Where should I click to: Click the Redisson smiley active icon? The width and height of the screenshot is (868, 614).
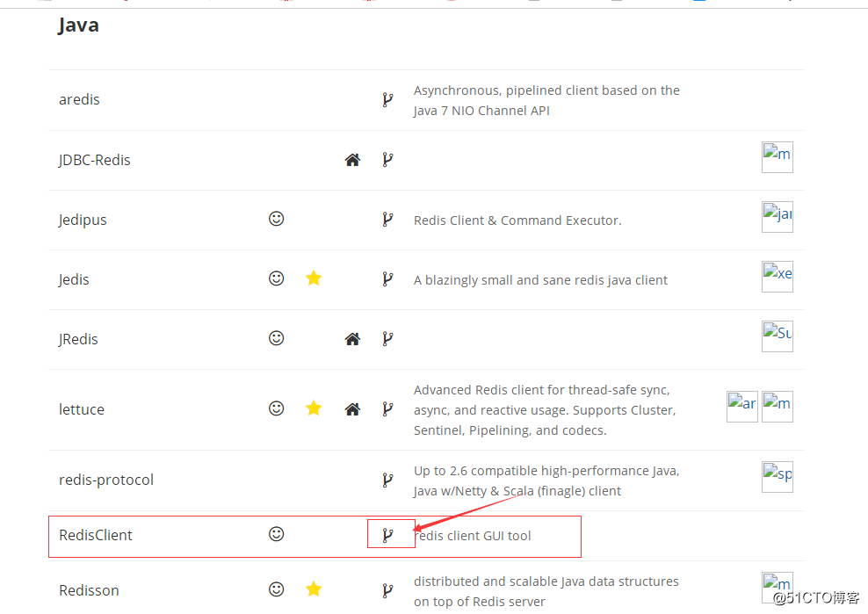point(276,589)
